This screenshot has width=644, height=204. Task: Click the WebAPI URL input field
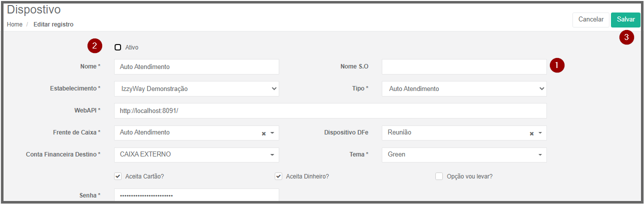pyautogui.click(x=330, y=110)
